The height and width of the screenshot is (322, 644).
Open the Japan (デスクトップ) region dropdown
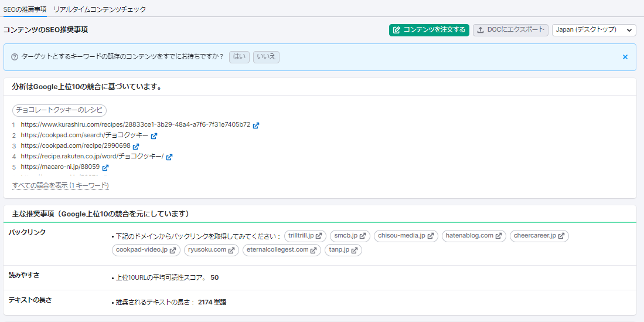594,30
